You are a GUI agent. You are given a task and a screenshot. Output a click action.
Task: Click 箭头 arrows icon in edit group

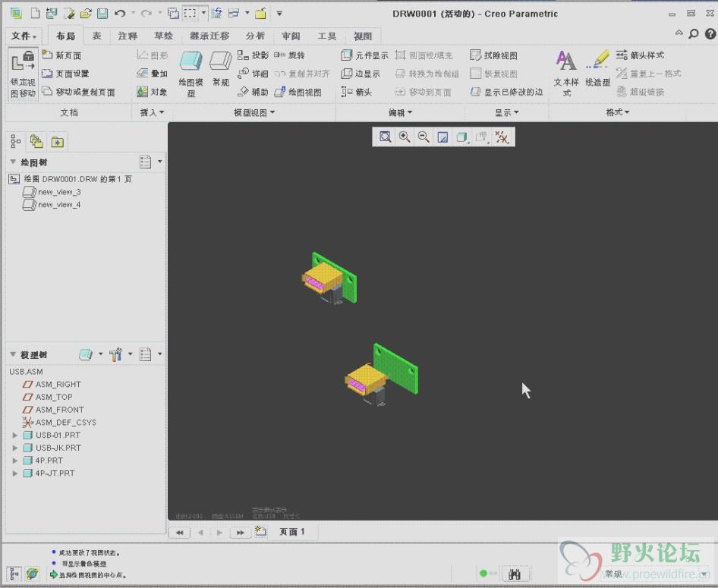[356, 92]
